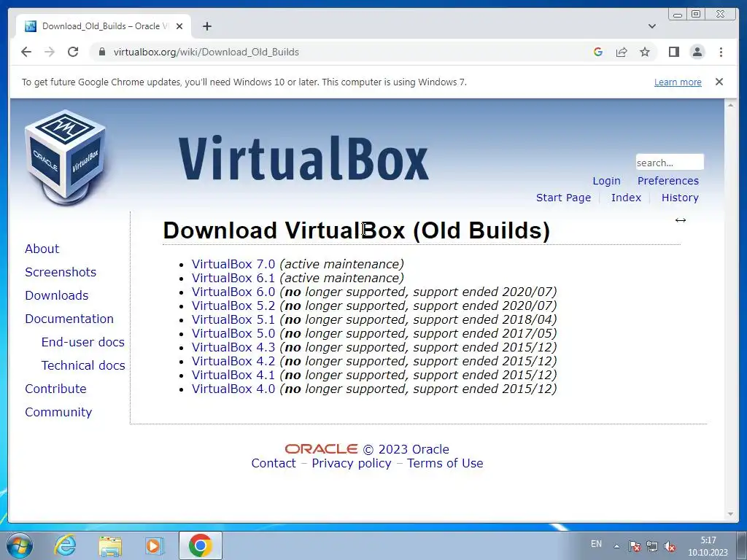The image size is (747, 560).
Task: Open the Windows Start menu
Action: click(19, 545)
